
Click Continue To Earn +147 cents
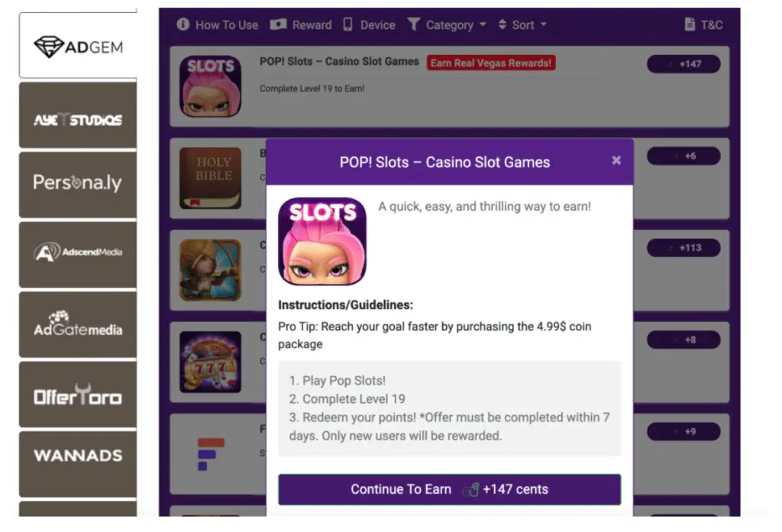click(449, 489)
